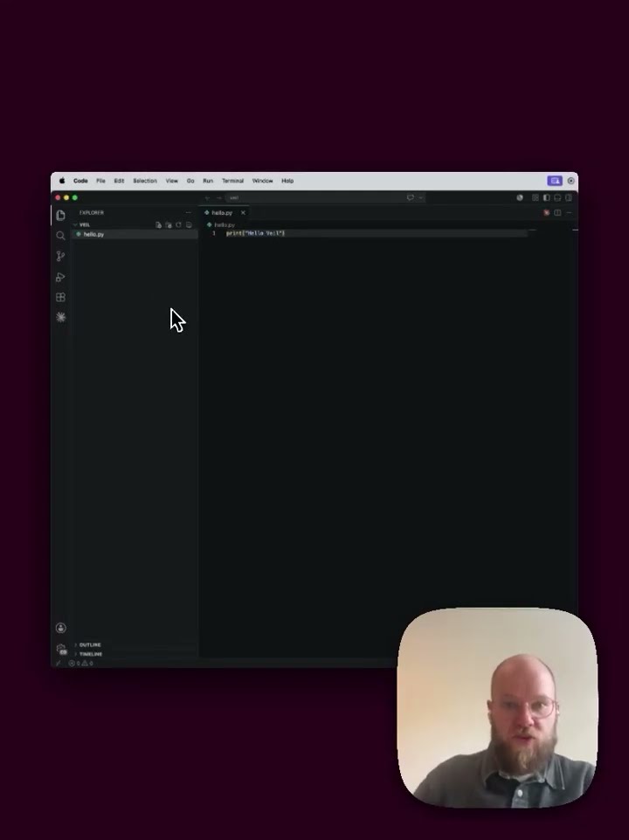Viewport: 629px width, 840px height.
Task: Open Explorer views and more actions menu
Action: 188,213
